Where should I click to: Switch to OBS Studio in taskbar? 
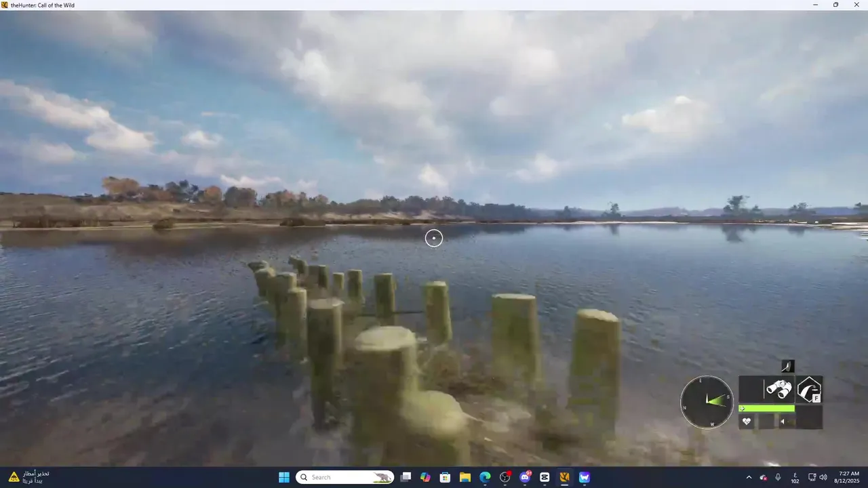pos(505,477)
